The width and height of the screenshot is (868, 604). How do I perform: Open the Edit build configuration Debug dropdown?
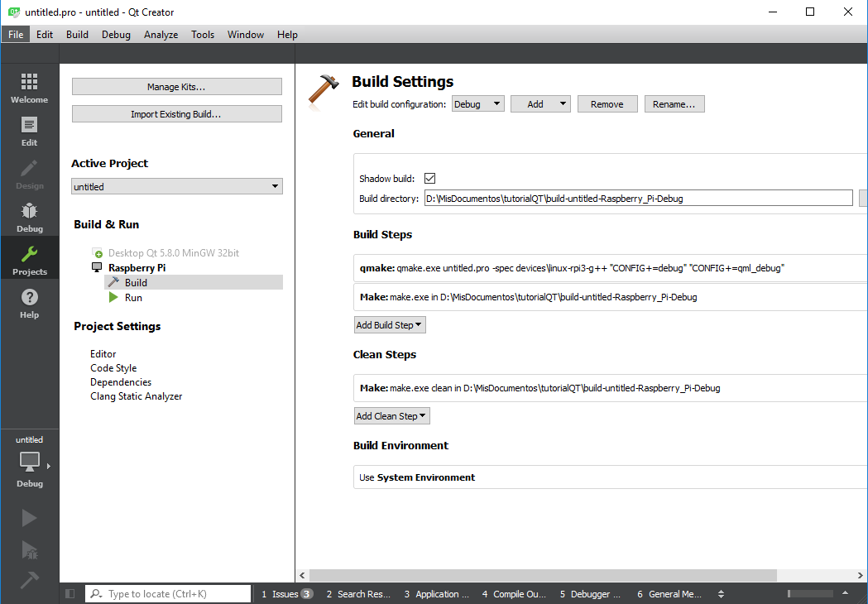(478, 104)
